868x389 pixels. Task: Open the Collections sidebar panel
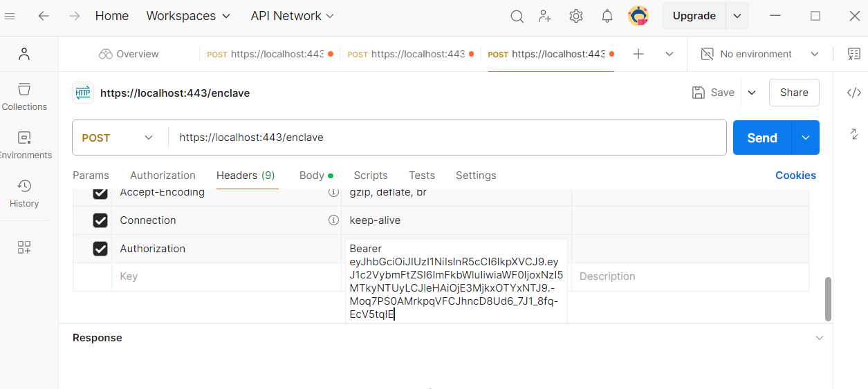24,96
